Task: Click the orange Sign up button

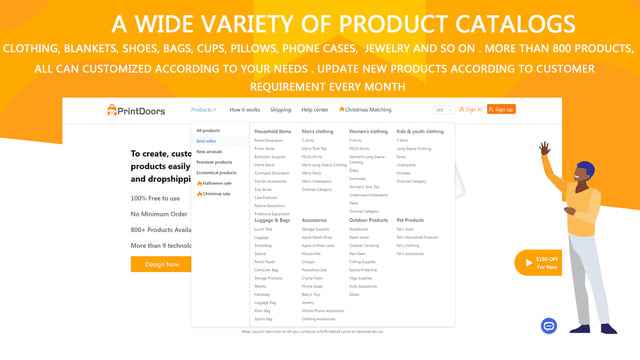Action: point(501,109)
